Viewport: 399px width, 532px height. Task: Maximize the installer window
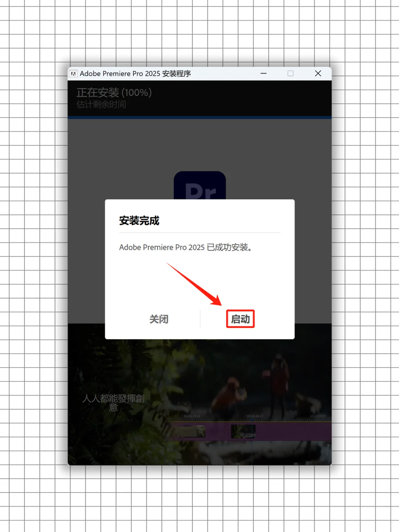click(x=290, y=74)
